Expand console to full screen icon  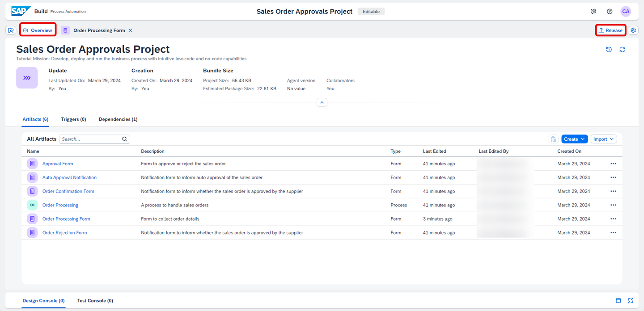(631, 301)
